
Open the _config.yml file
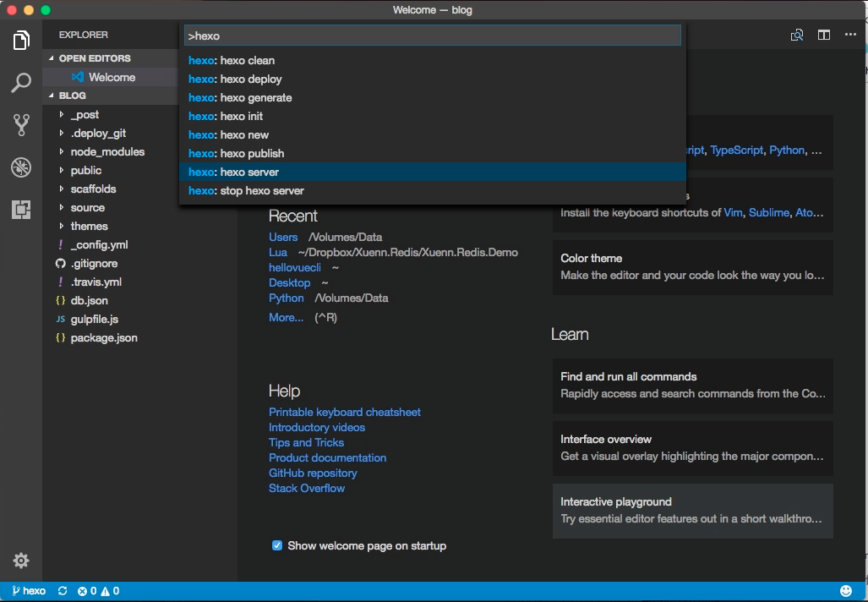click(99, 245)
